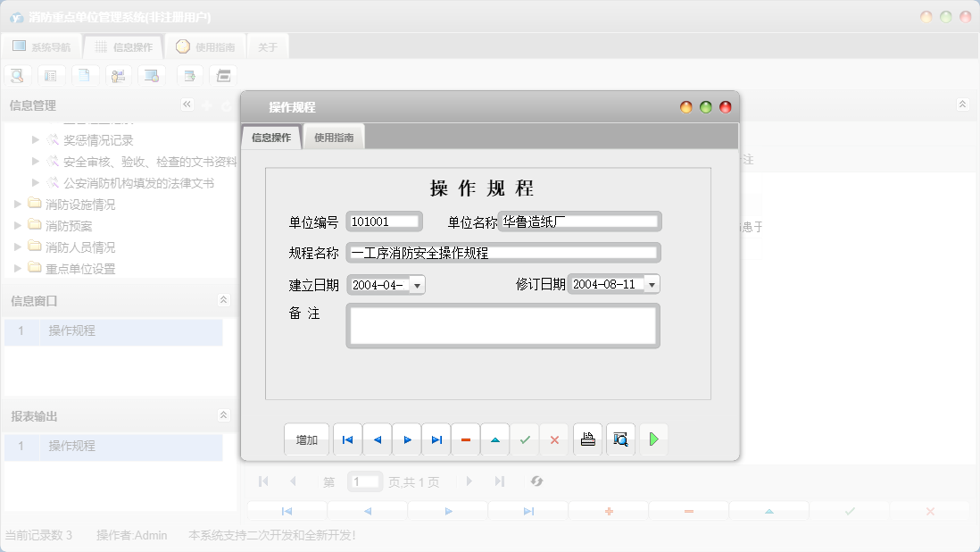Open the 修订日期 date dropdown
This screenshot has width=980, height=552.
tap(651, 283)
